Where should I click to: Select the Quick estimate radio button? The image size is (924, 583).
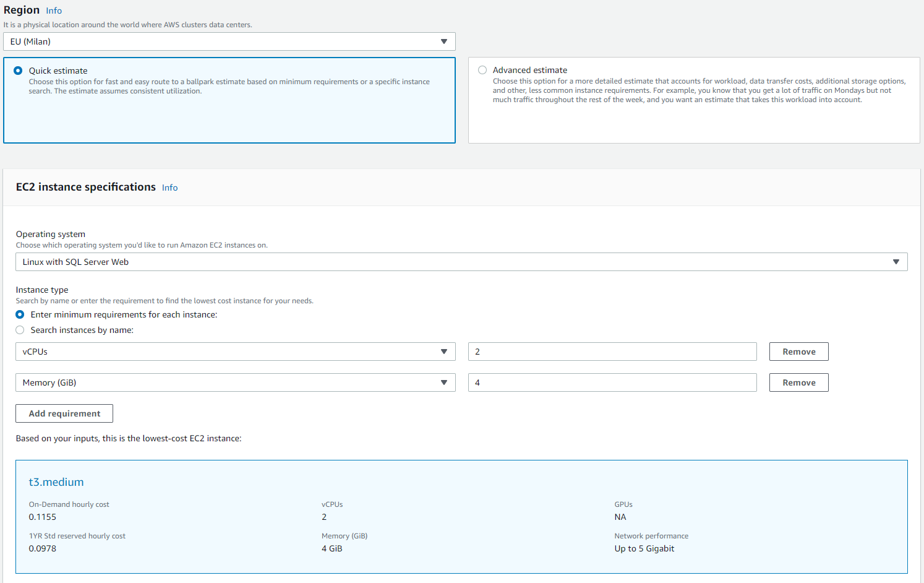(x=18, y=71)
